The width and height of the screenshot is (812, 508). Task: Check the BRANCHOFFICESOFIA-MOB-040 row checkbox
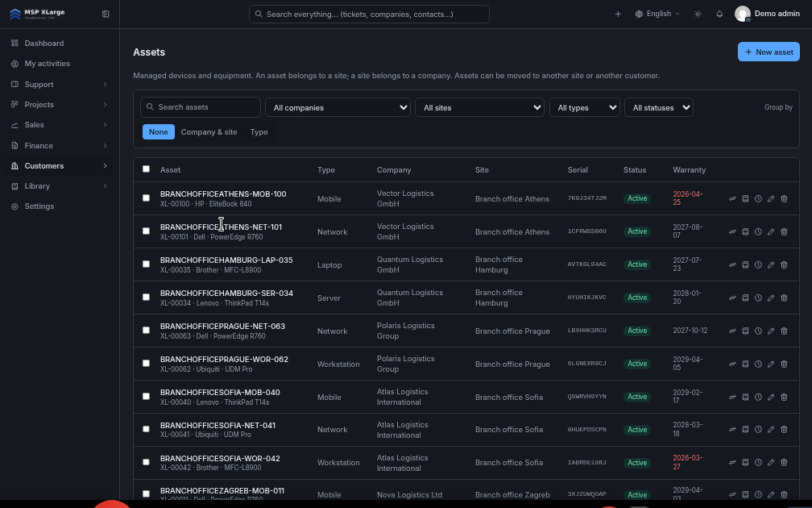(x=146, y=397)
